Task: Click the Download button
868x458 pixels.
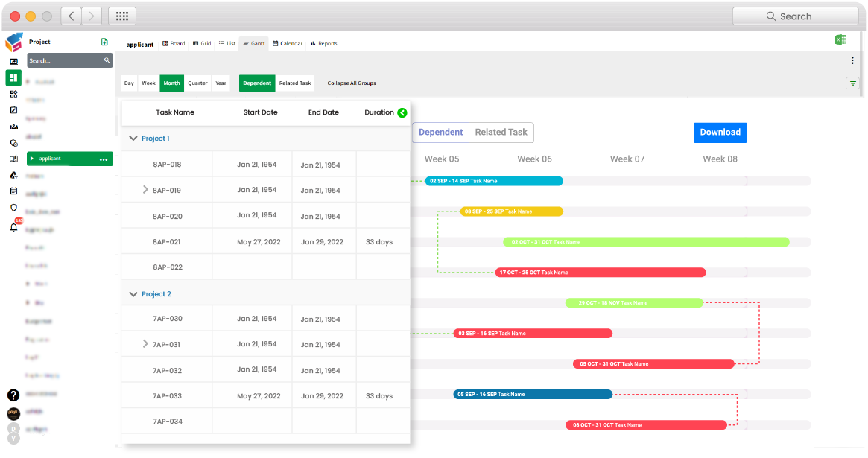Action: point(720,132)
